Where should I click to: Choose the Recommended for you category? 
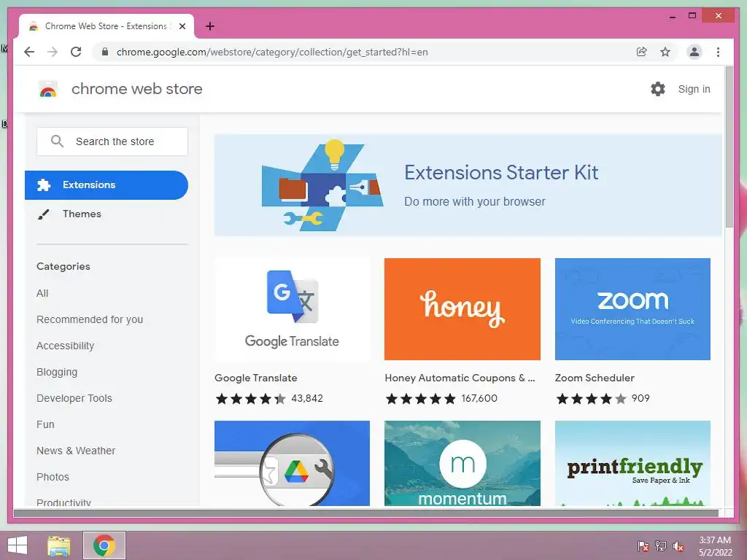click(90, 319)
